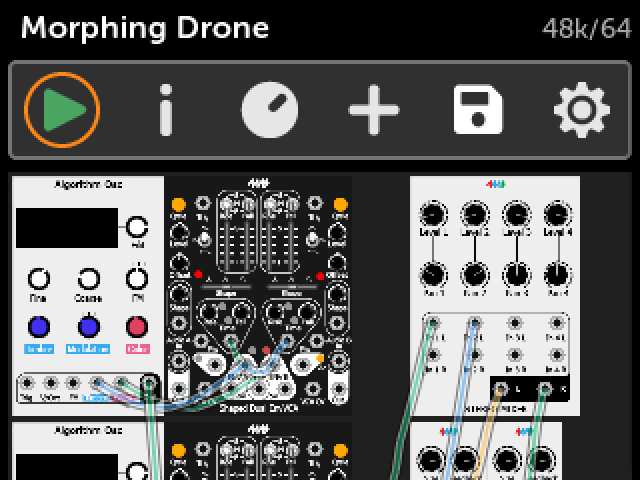Viewport: 640px width, 480px height.
Task: Select the Level 2 knob on the mixer
Action: pos(475,214)
